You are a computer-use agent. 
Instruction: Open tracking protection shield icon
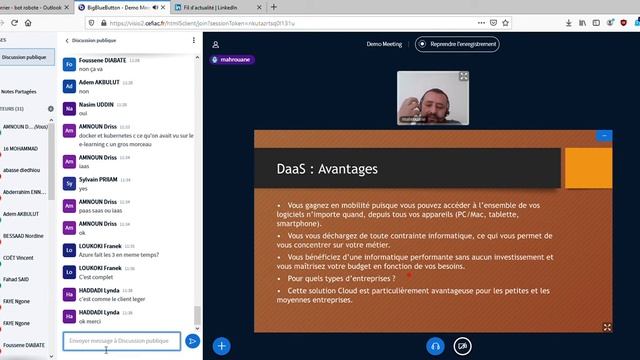pyautogui.click(x=91, y=23)
